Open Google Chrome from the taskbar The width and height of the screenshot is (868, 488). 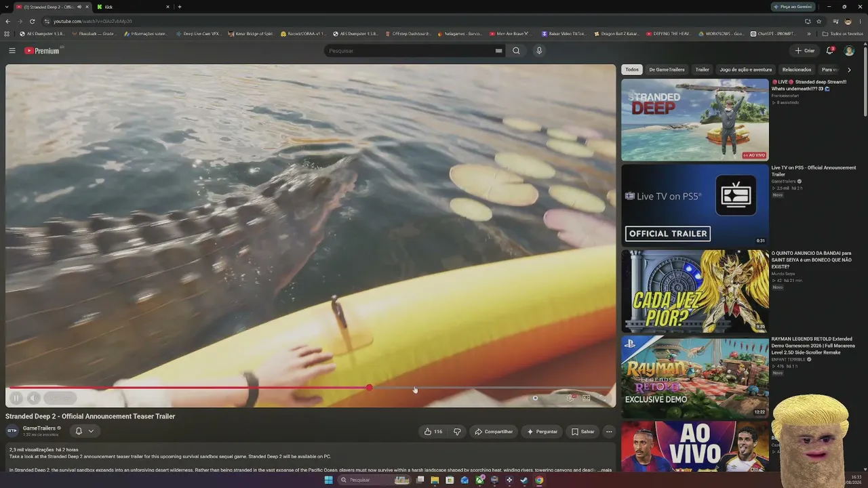point(539,480)
